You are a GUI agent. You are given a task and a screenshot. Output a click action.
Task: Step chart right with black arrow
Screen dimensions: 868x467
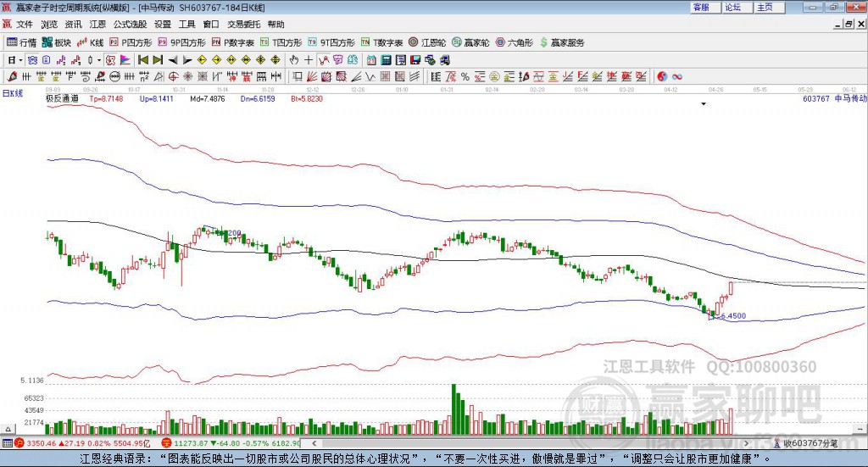point(187,60)
